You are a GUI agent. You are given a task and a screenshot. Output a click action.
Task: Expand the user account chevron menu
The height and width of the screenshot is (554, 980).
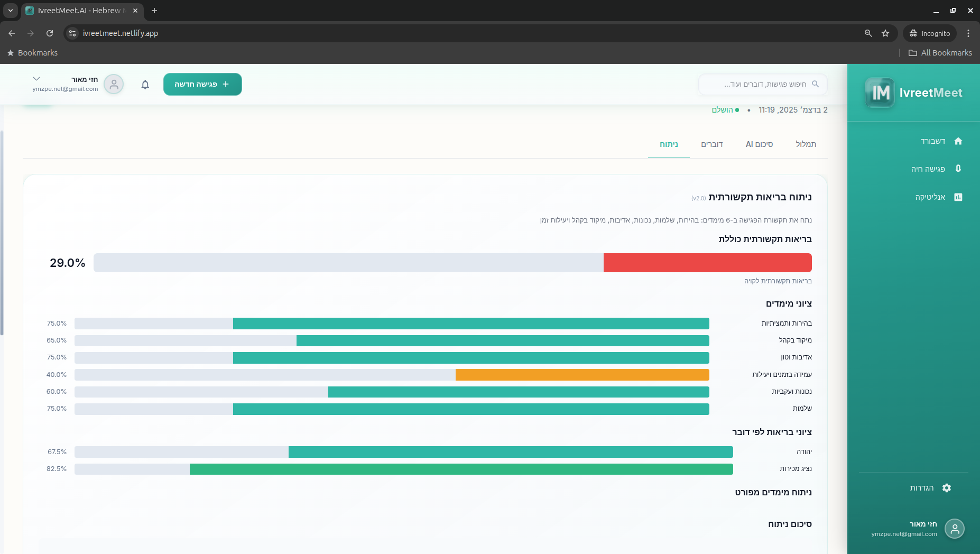click(36, 79)
